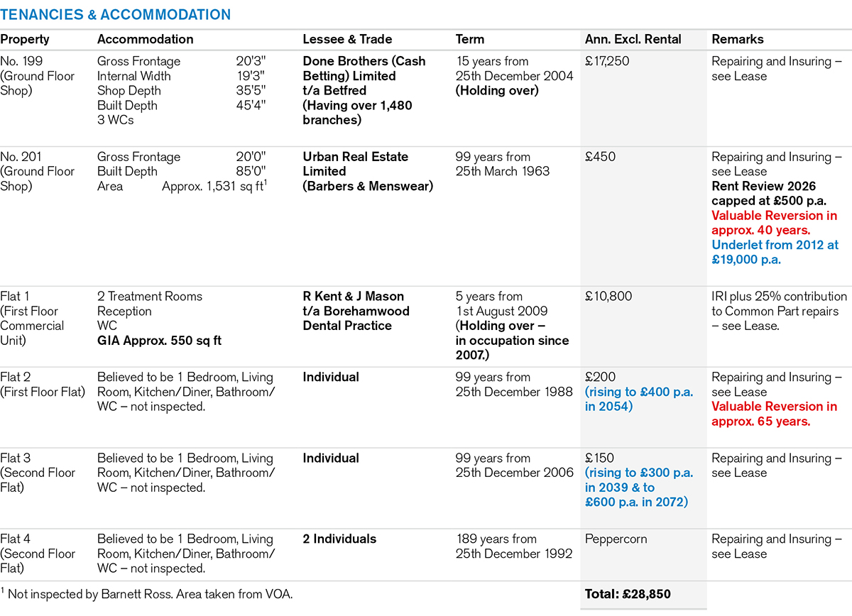Click the GIA Approx. 550 sq ft text
852x616 pixels.
click(159, 341)
